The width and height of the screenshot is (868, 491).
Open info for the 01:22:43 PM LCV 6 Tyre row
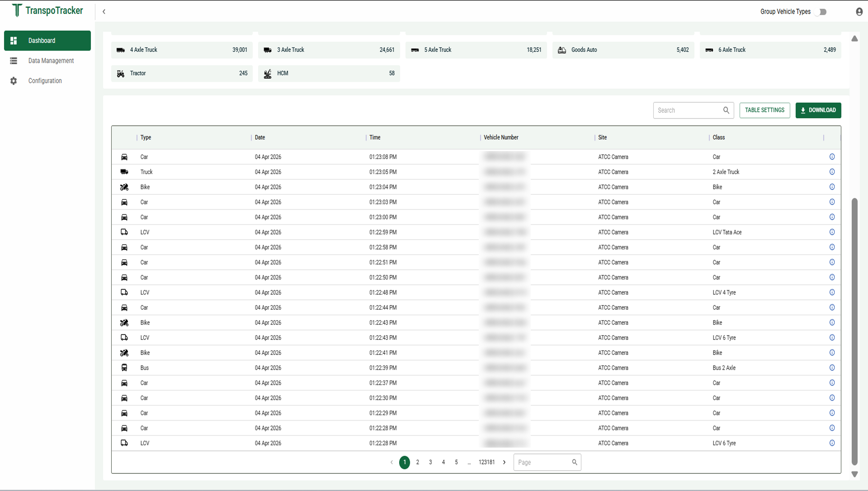[832, 338]
